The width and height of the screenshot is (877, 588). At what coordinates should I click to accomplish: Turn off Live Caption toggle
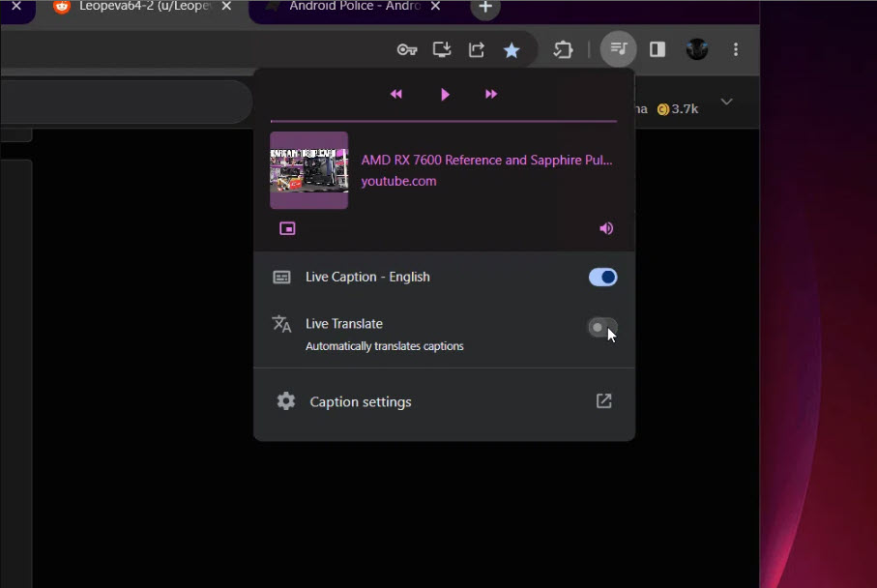[603, 277]
